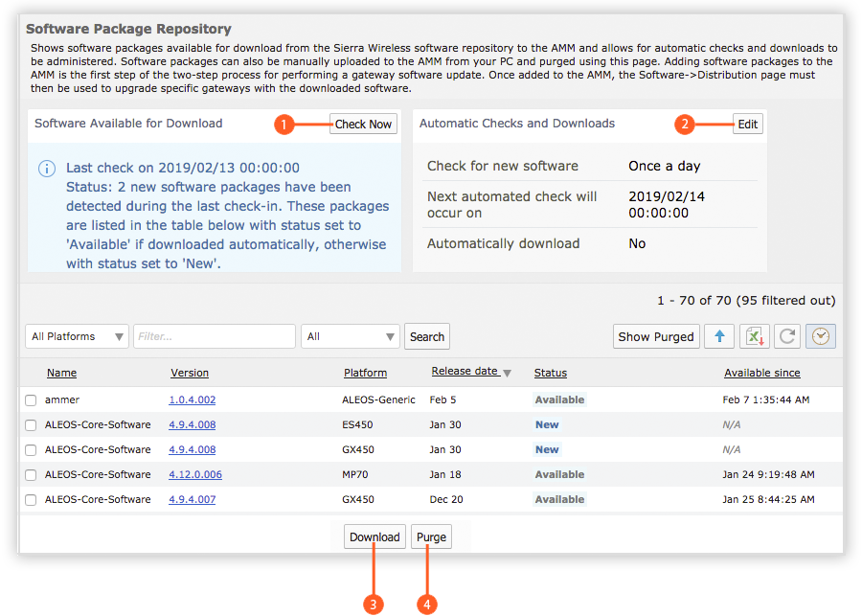This screenshot has width=862, height=616.
Task: Click the Software Package Repository heading
Action: (x=128, y=29)
